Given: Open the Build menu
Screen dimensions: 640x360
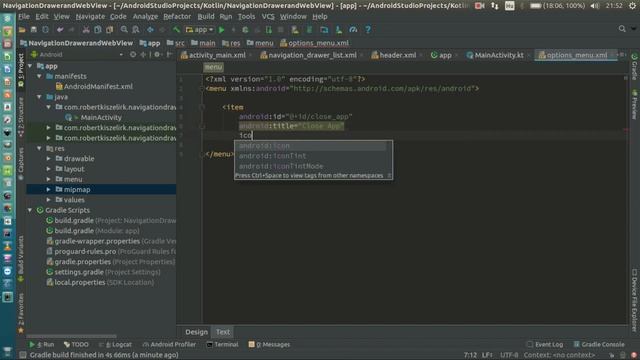Looking at the screenshot, I should pyautogui.click(x=206, y=17).
